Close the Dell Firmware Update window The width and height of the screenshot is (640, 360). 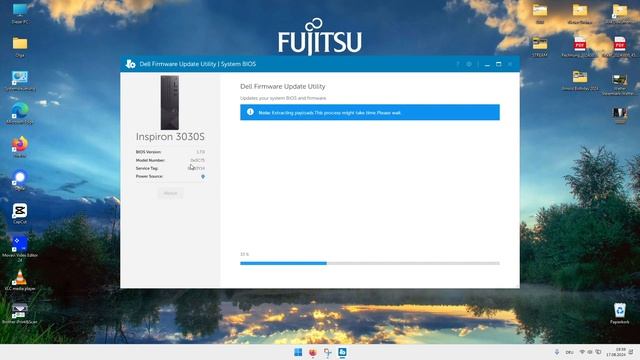click(x=510, y=64)
